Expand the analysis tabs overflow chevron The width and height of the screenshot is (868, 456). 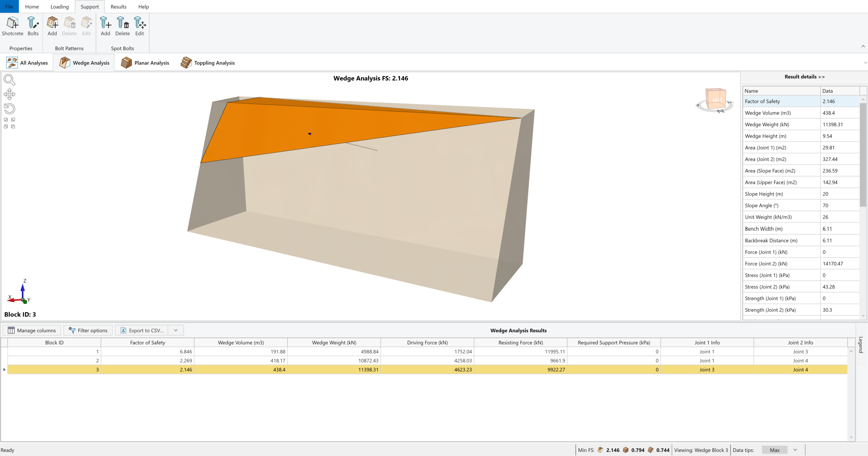[x=865, y=63]
